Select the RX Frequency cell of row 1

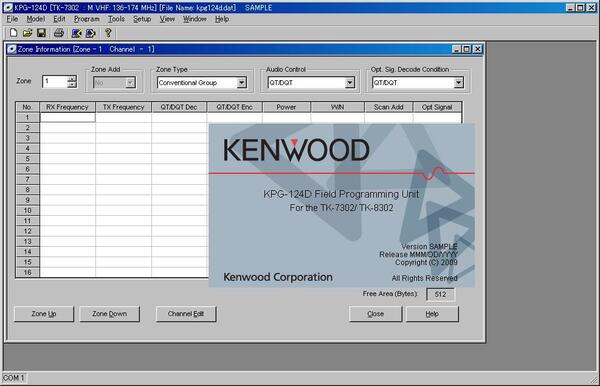[x=67, y=117]
